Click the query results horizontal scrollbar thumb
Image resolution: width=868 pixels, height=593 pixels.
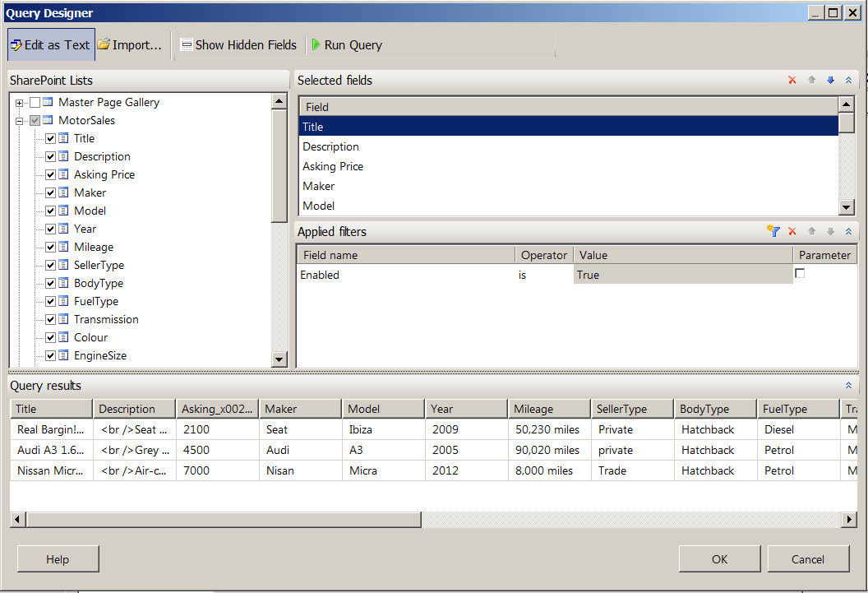[224, 520]
